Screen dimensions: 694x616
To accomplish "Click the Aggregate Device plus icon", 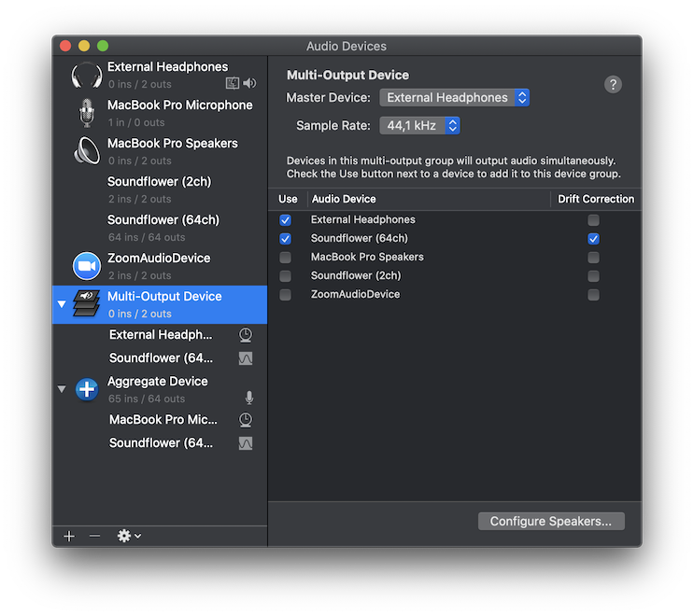I will coord(87,389).
